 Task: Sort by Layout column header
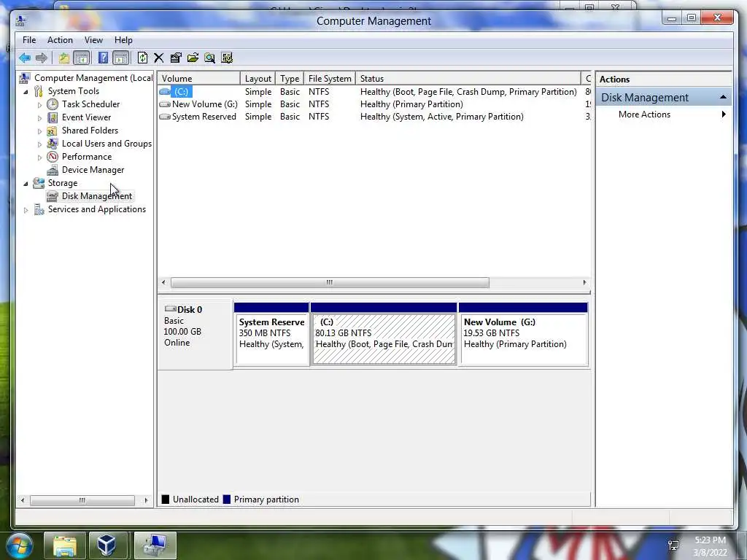pos(258,79)
